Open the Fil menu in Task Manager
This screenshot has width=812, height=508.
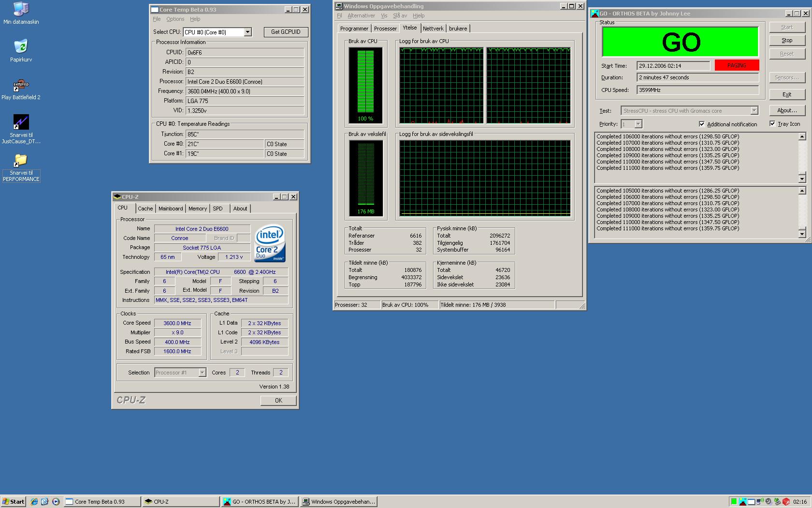(339, 16)
